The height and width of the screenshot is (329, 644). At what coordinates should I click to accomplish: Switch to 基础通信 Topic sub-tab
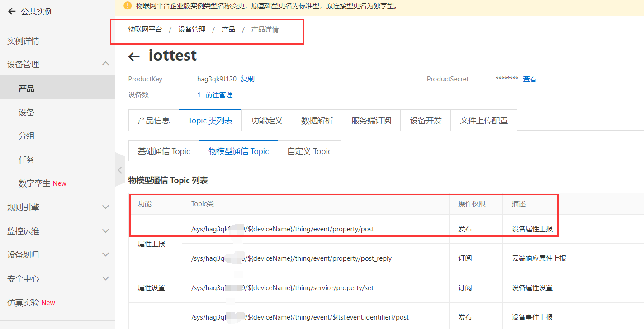[164, 151]
